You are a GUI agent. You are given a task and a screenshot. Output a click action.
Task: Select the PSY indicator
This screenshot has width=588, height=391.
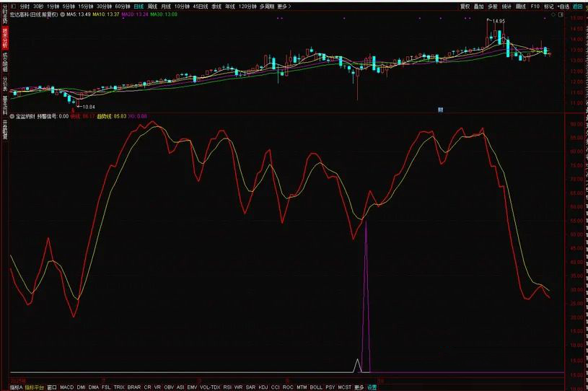coord(330,387)
